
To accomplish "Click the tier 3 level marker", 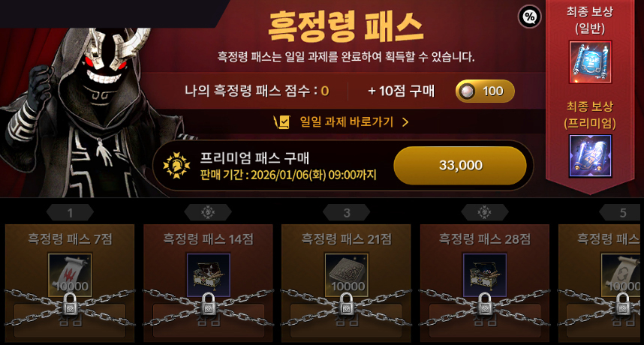I will pos(347,212).
